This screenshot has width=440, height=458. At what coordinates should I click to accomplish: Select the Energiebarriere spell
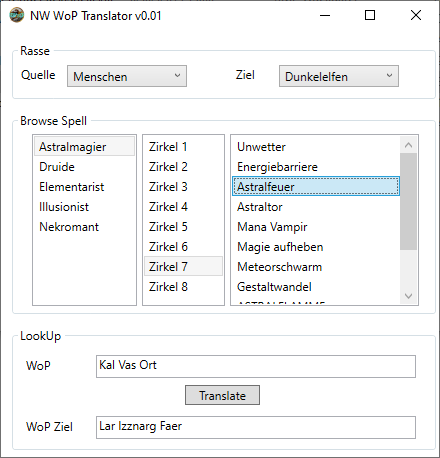(x=316, y=167)
